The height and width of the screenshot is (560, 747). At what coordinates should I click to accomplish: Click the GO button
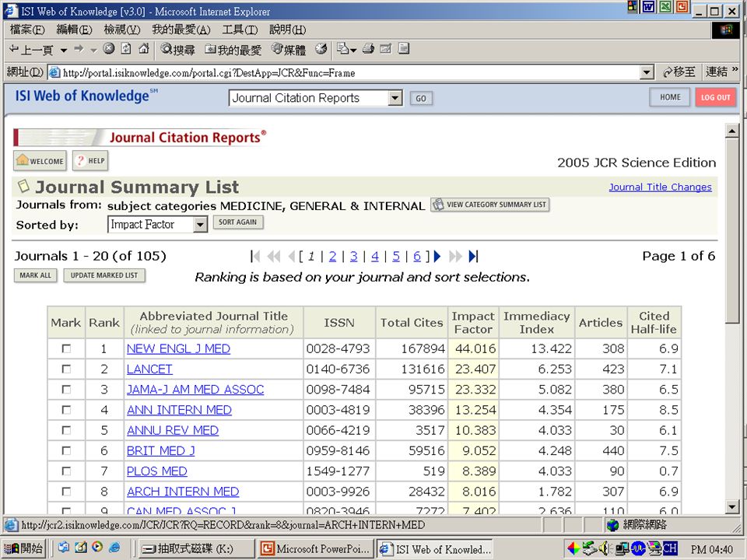click(x=421, y=98)
